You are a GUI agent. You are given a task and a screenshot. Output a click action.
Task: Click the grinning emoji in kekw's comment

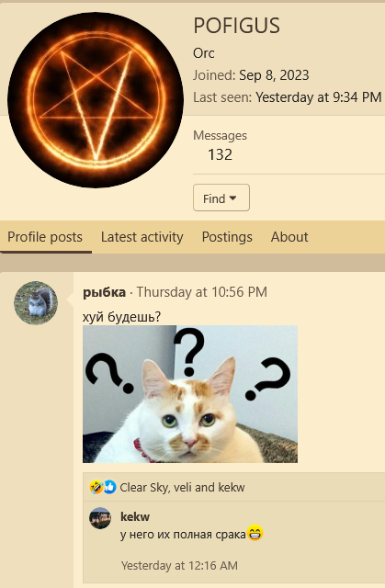tap(255, 533)
